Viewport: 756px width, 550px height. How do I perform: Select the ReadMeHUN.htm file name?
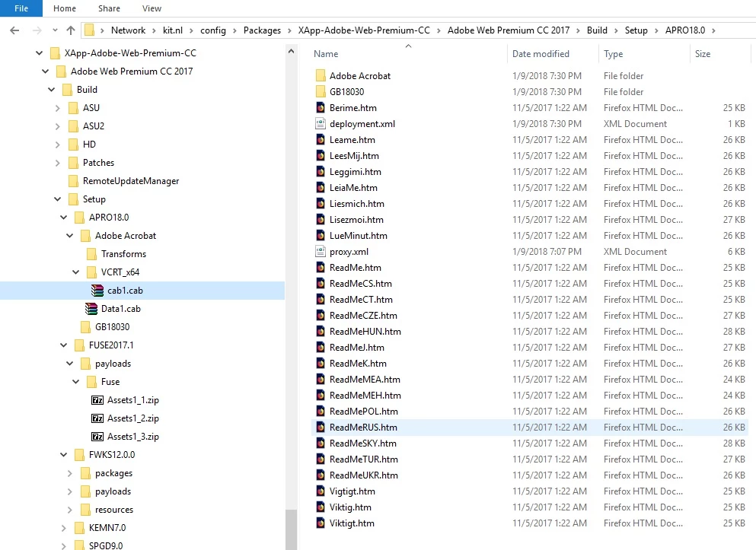tap(365, 332)
